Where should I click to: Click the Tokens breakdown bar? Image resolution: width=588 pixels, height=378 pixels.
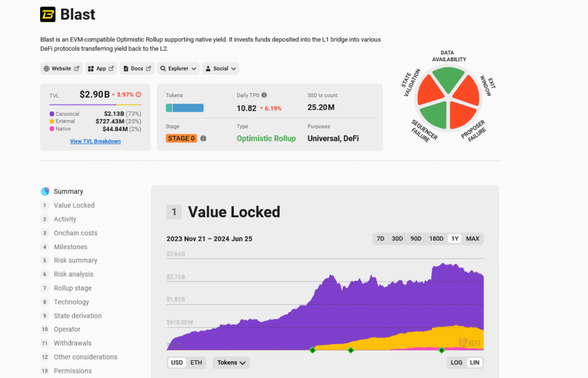pyautogui.click(x=184, y=108)
